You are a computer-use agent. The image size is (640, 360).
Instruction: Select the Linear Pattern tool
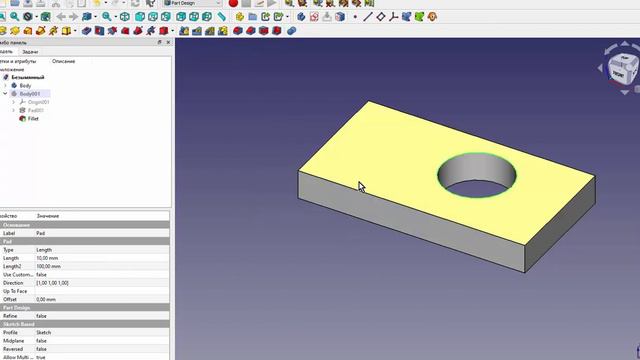click(197, 31)
